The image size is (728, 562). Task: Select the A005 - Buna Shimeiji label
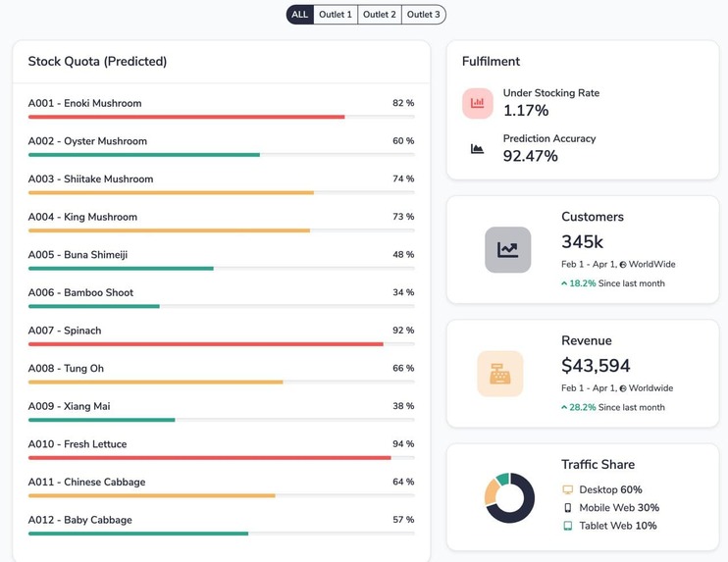coord(78,255)
